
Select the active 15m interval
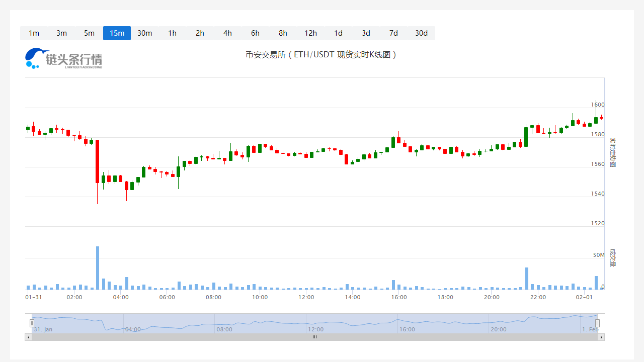coord(117,33)
